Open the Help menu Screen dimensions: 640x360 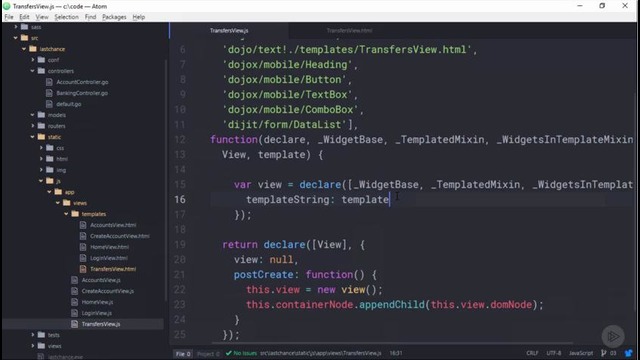(x=138, y=17)
